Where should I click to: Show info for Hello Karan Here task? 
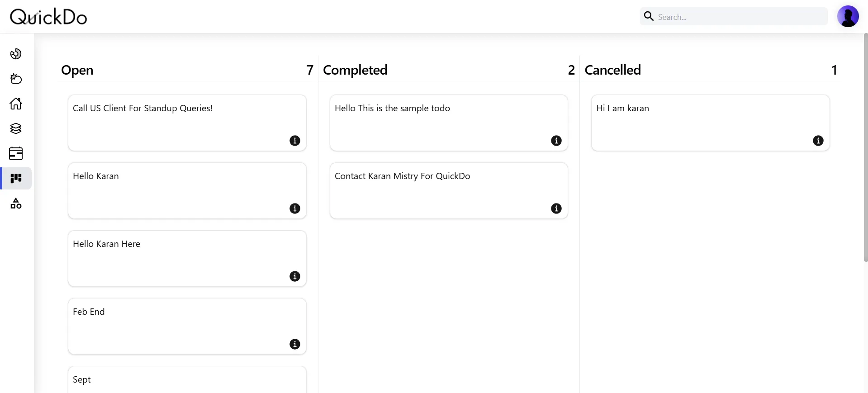click(295, 276)
